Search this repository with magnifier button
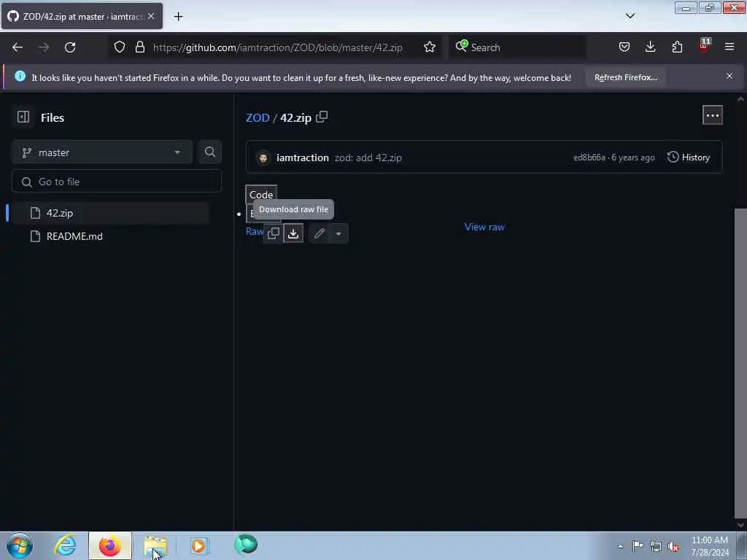Screen dimensions: 747x560 tap(209, 152)
